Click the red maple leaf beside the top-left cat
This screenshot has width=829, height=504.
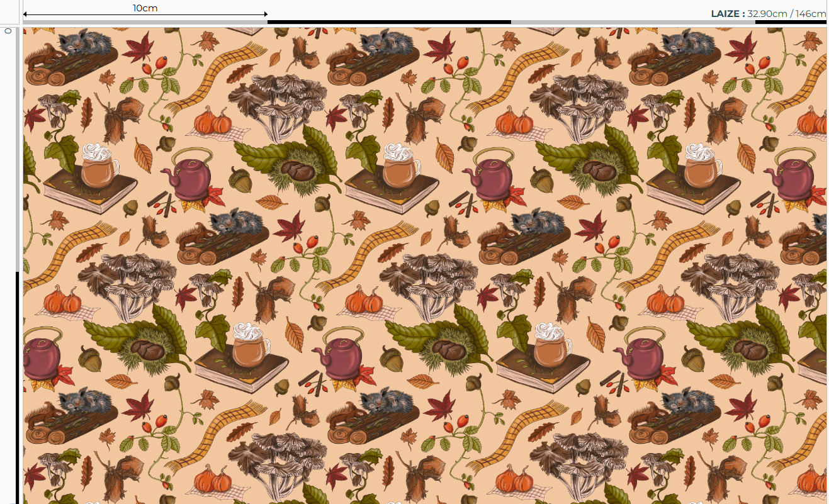point(138,46)
